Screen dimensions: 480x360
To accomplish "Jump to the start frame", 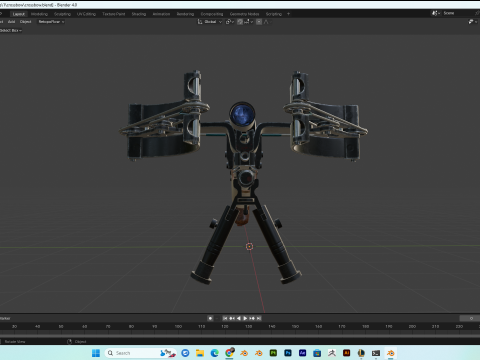I will 225,318.
